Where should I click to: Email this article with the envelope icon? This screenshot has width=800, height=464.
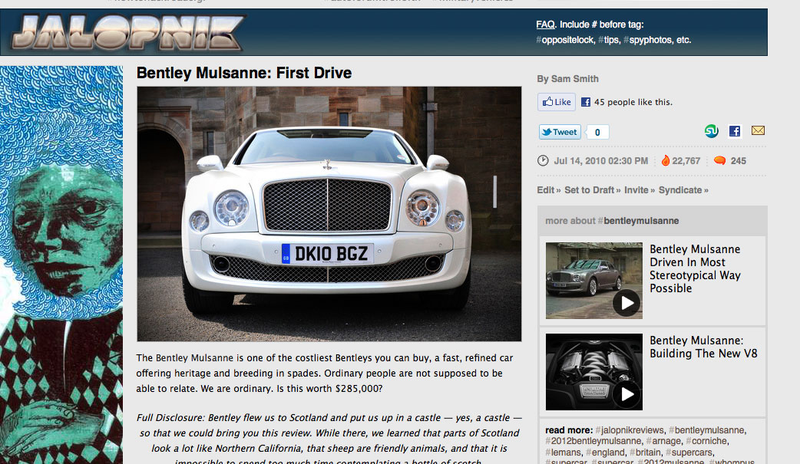pos(758,131)
